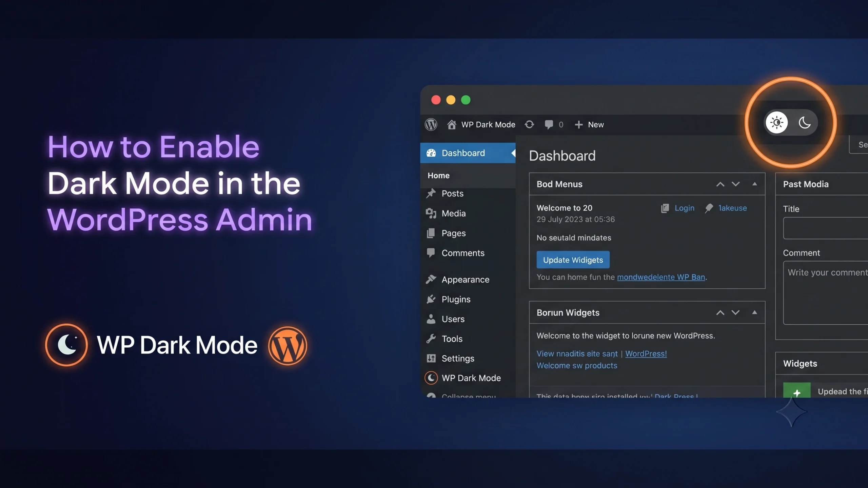The width and height of the screenshot is (868, 488).
Task: Click the plus icon next to New
Action: (x=578, y=125)
